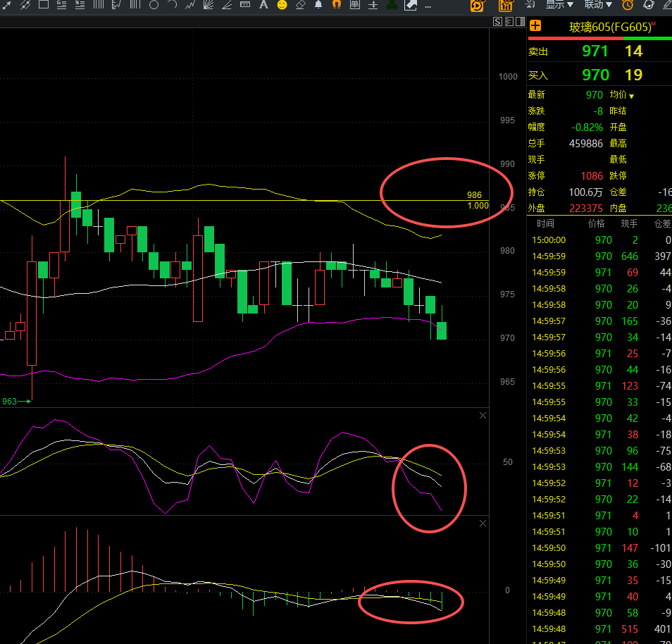Image resolution: width=672 pixels, height=644 pixels.
Task: Click the planet orbit icon
Action: point(649,5)
